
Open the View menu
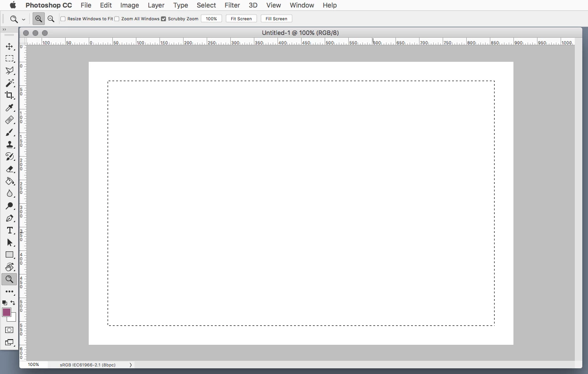coord(274,5)
